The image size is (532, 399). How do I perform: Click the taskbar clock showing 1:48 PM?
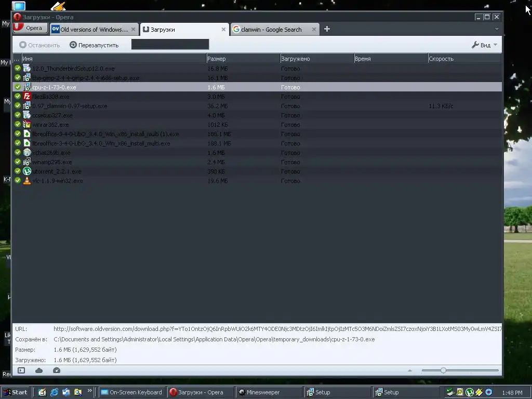(512, 393)
